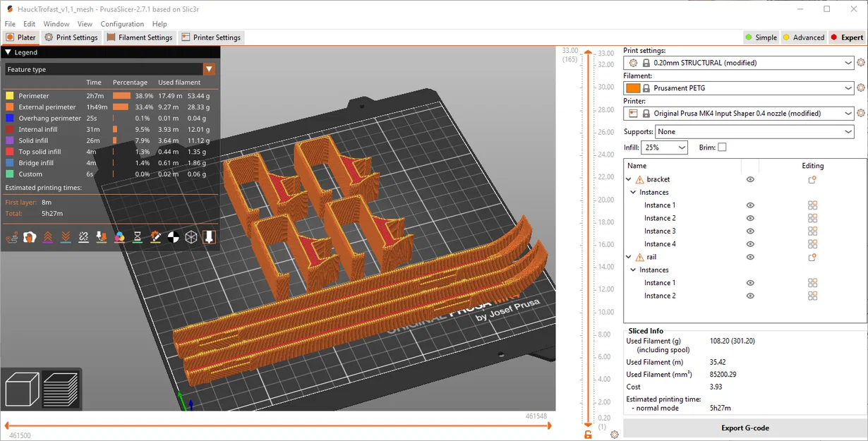Screen dimensions: 868x441
Task: Toggle Travel moves visibility in legend toolbar
Action: tap(12, 237)
